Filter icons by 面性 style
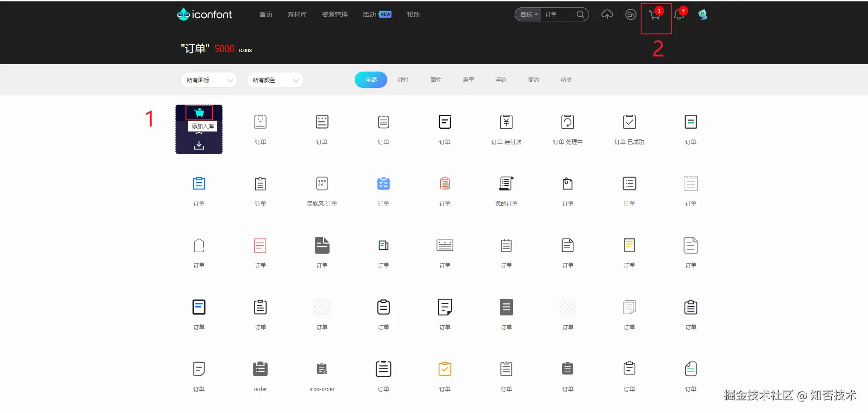This screenshot has height=413, width=868. [x=436, y=80]
